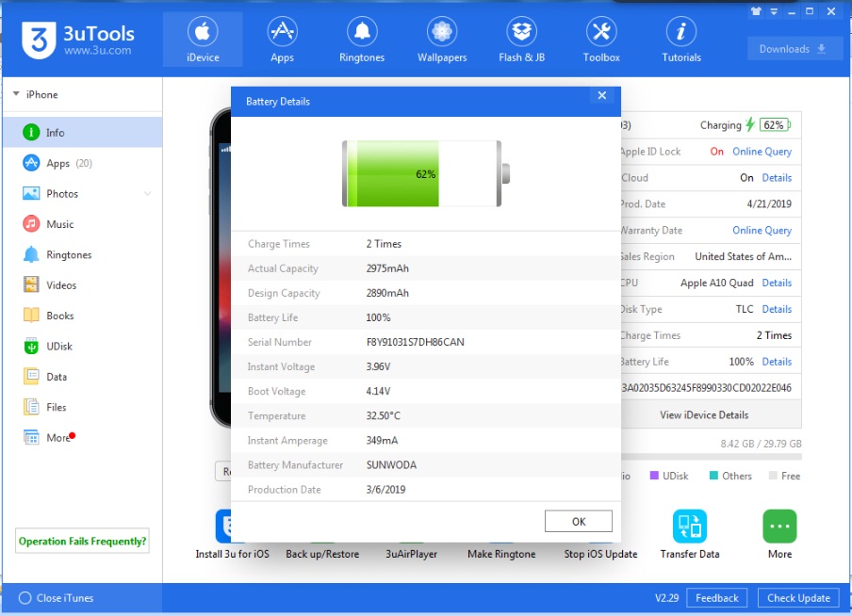Viewport: 852px width, 616px height.
Task: Click Operation Fails Frequently link
Action: 82,542
